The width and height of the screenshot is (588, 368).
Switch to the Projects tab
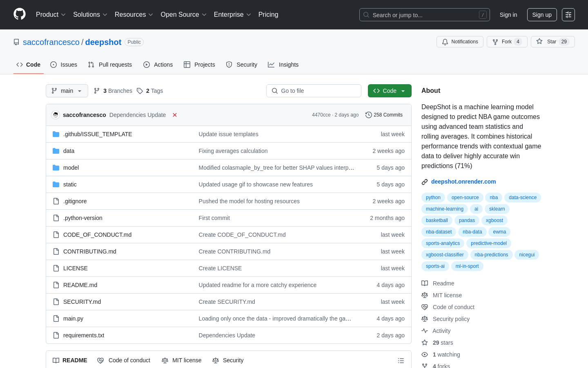[199, 65]
